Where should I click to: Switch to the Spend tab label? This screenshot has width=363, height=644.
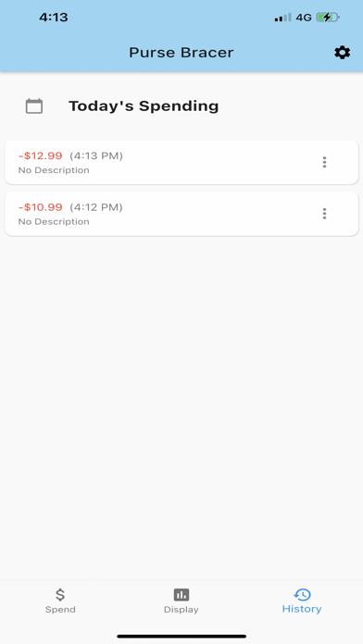[x=60, y=610]
